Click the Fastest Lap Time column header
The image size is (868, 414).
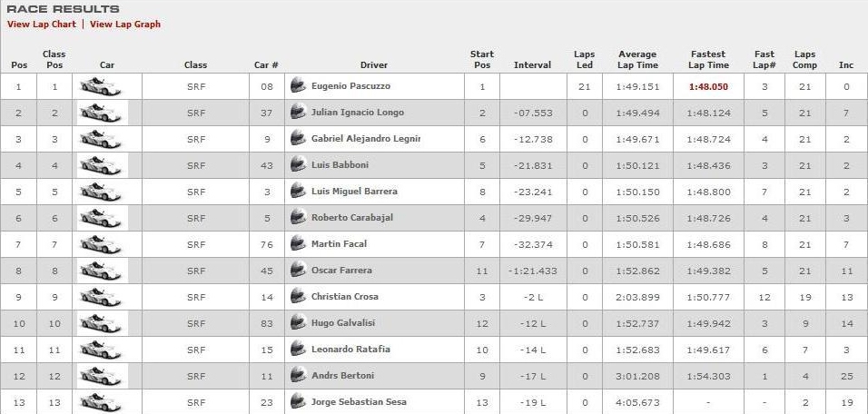[x=708, y=60]
